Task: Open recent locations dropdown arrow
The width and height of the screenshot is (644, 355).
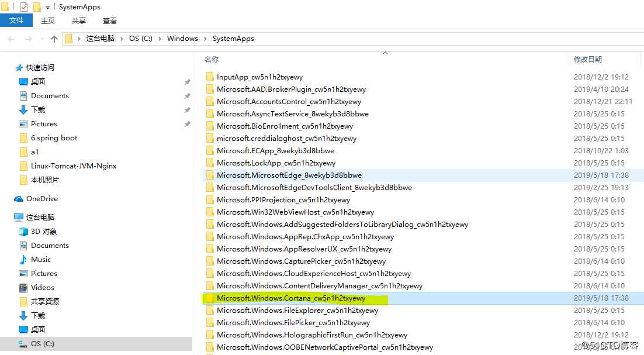Action: click(x=42, y=39)
